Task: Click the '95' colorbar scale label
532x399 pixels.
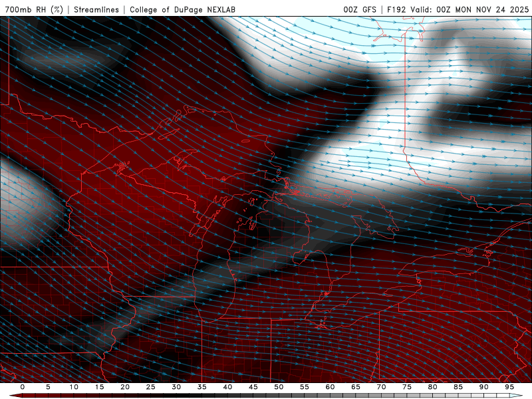Action: point(509,387)
